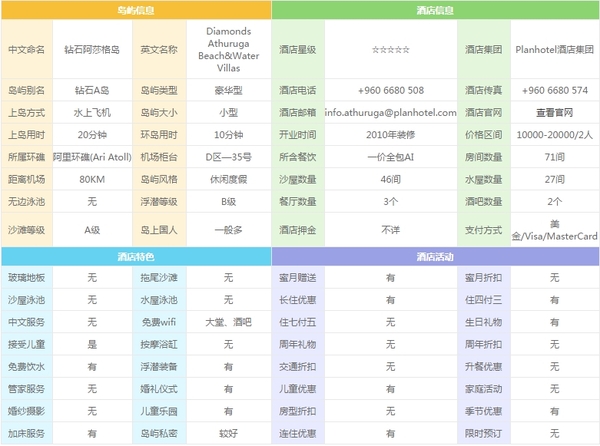The width and height of the screenshot is (600, 446).
Task: Click the 查看官网 link
Action: pyautogui.click(x=554, y=112)
